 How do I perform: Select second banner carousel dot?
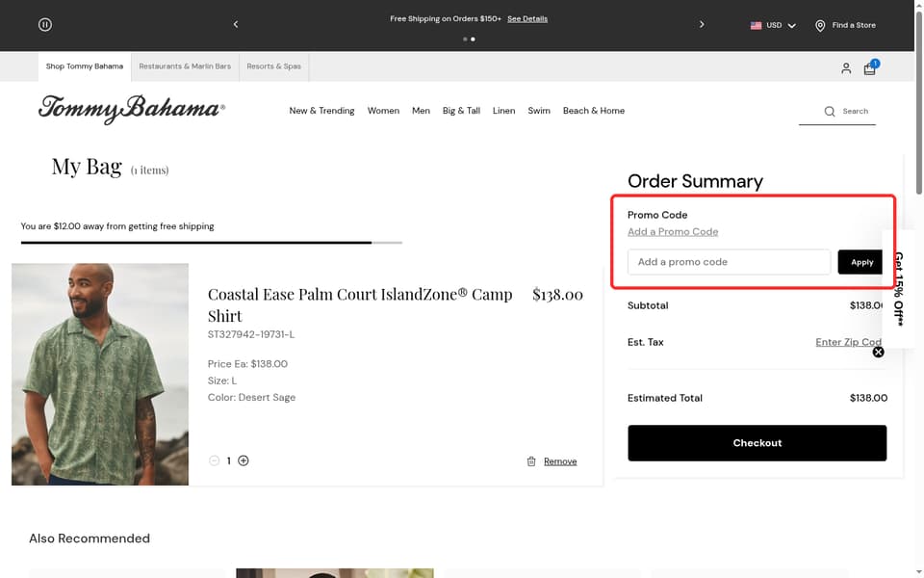coord(473,39)
